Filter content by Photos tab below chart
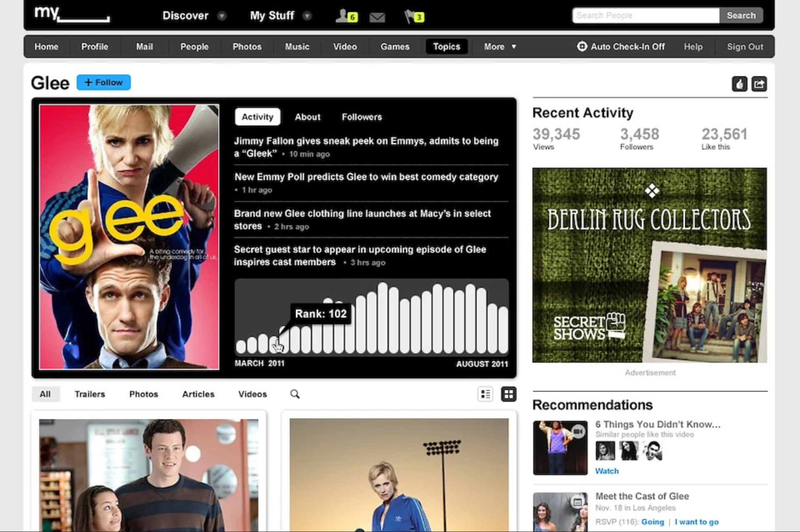 144,394
